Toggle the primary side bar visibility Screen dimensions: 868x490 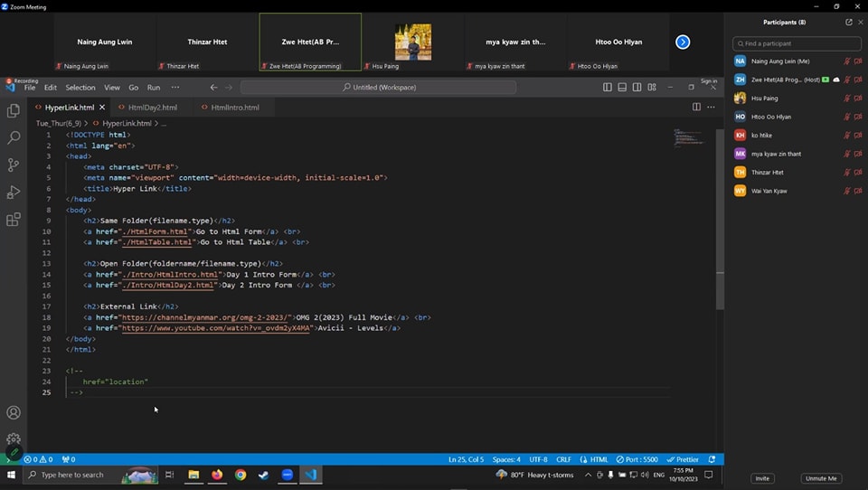pos(608,87)
